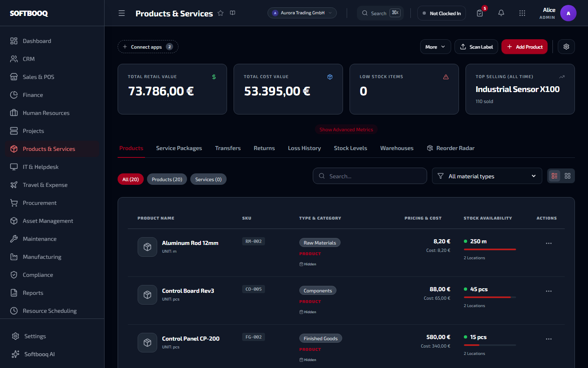The image size is (588, 368).
Task: Open actions menu for Control Panel CP-200
Action: pos(549,339)
